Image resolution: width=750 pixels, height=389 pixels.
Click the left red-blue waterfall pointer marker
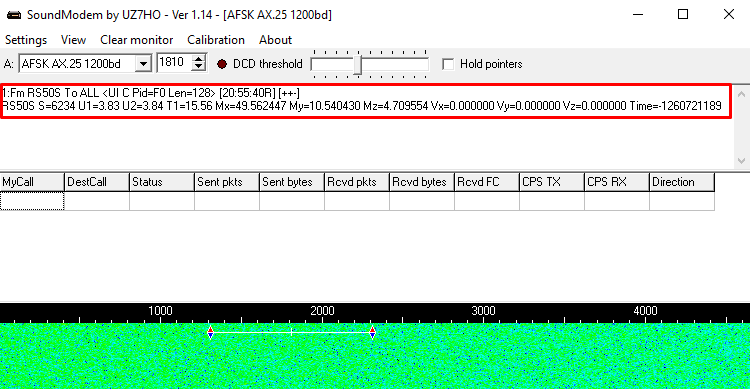(210, 332)
